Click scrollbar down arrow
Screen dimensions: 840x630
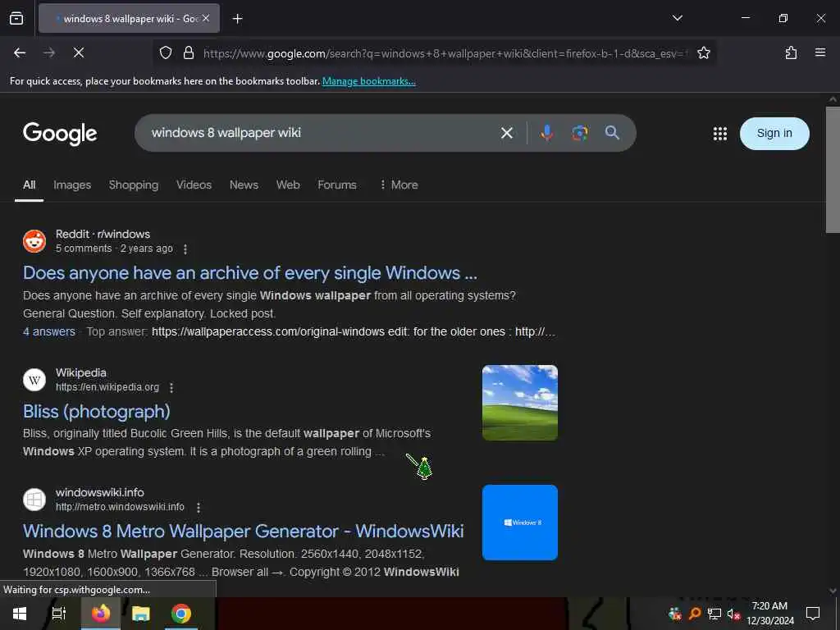coord(833,591)
